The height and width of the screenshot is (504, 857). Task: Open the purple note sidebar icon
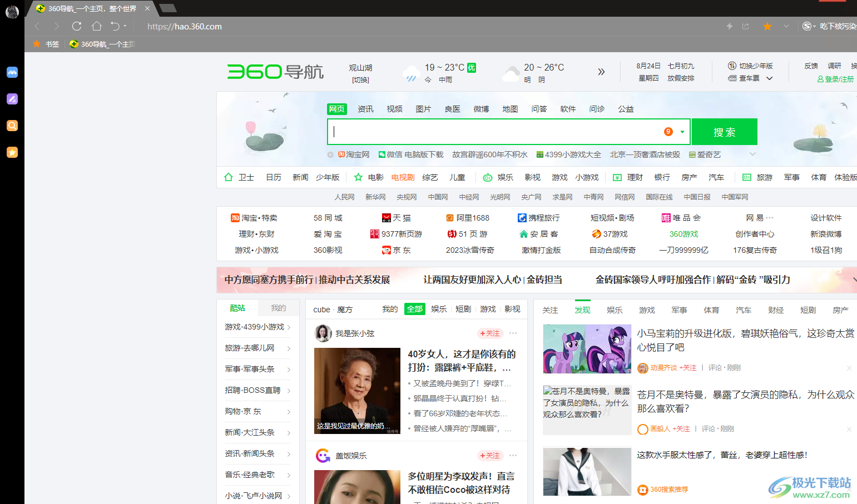pyautogui.click(x=12, y=99)
